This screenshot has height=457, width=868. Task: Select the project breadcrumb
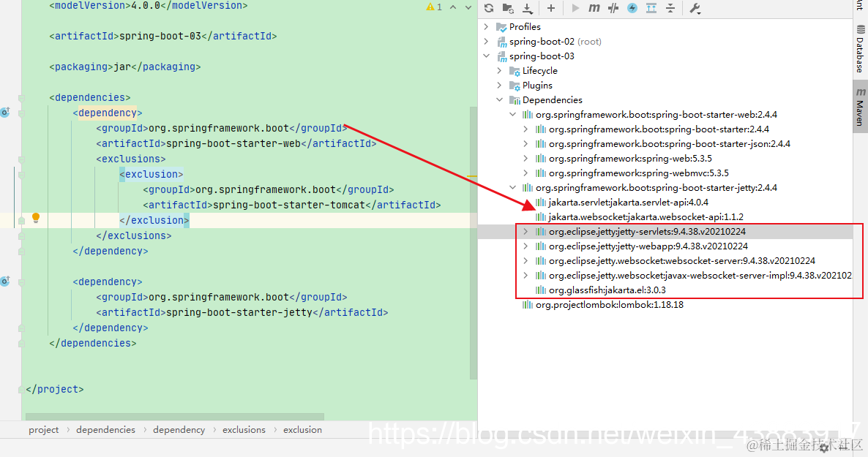[44, 430]
